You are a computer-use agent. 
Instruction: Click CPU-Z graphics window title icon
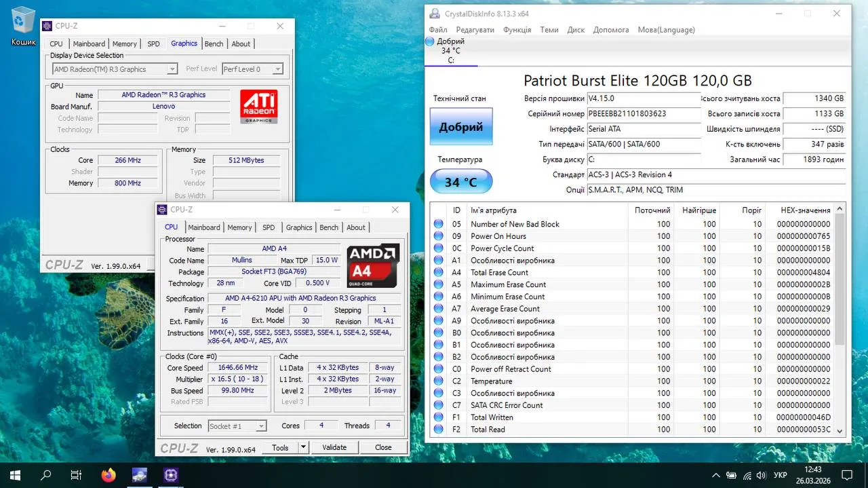[x=47, y=26]
